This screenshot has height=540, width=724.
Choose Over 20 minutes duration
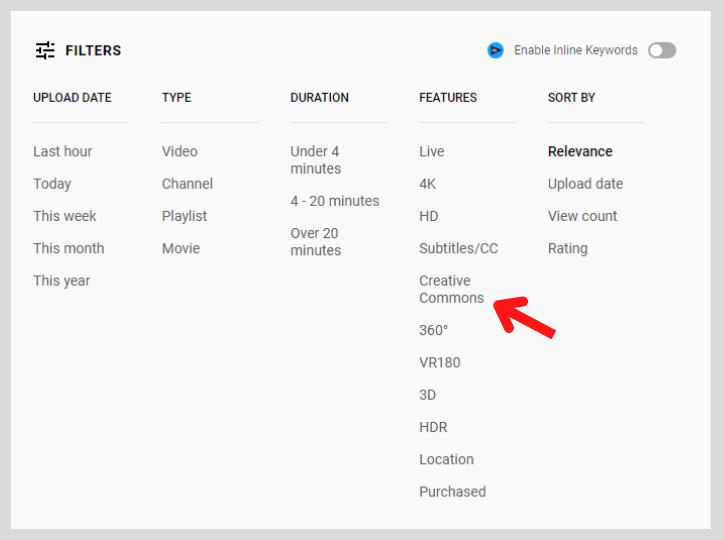tap(316, 241)
